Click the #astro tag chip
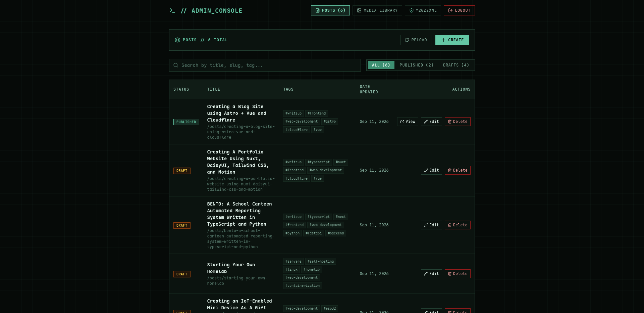Image resolution: width=644 pixels, height=313 pixels. 330,122
